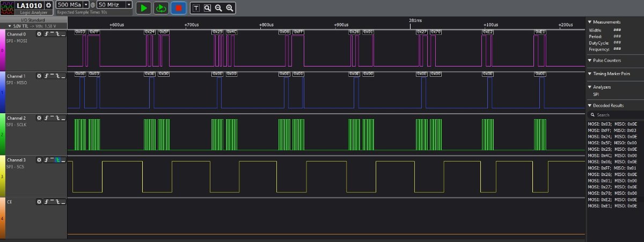
Task: Click the zoom to fit magnifier icon
Action: tap(207, 8)
